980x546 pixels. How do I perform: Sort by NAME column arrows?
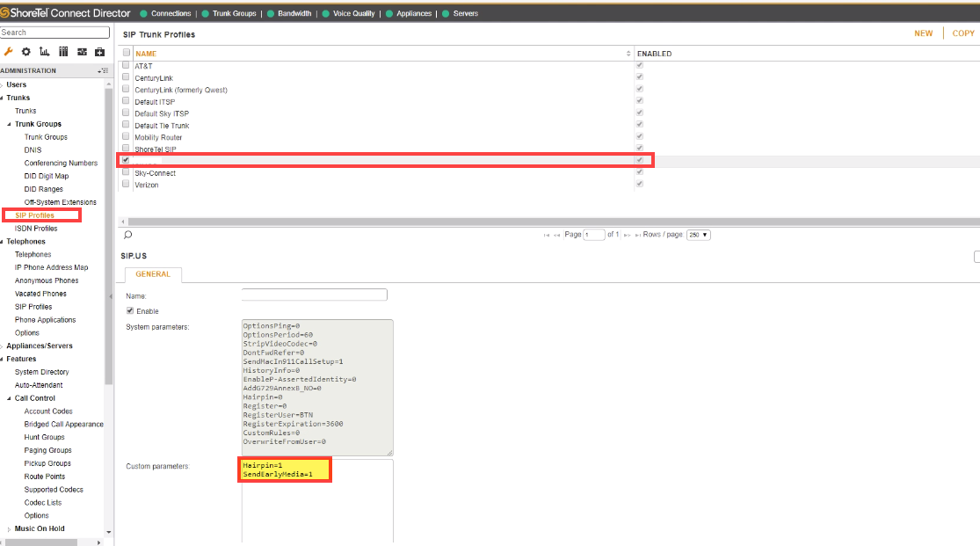pyautogui.click(x=628, y=54)
